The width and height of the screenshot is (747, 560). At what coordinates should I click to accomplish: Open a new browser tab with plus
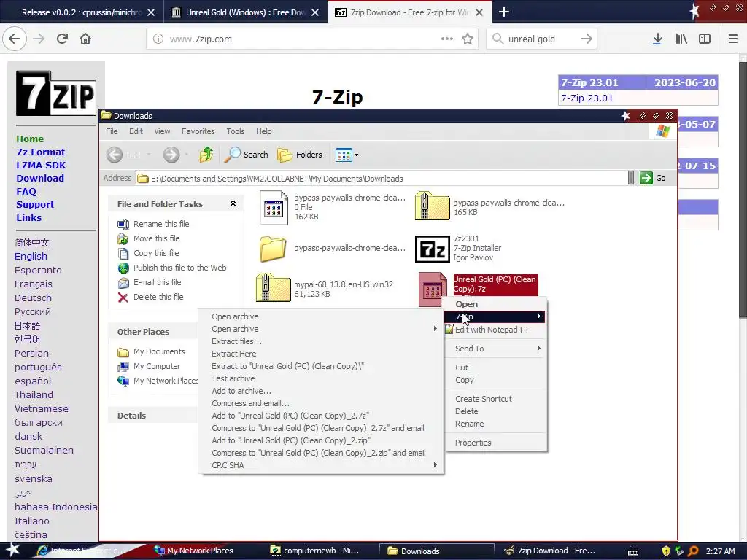click(x=504, y=12)
